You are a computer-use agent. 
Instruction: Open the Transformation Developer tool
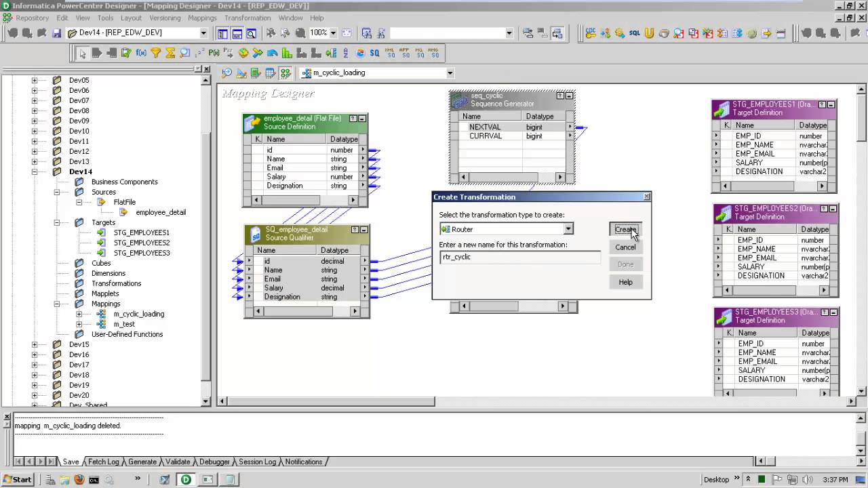point(256,73)
